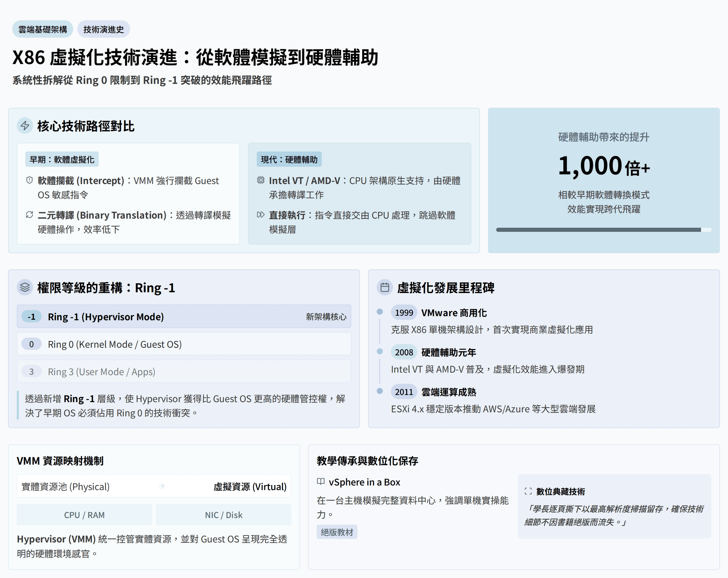Select the Ring 0 (Kernel Mode) row

(184, 344)
